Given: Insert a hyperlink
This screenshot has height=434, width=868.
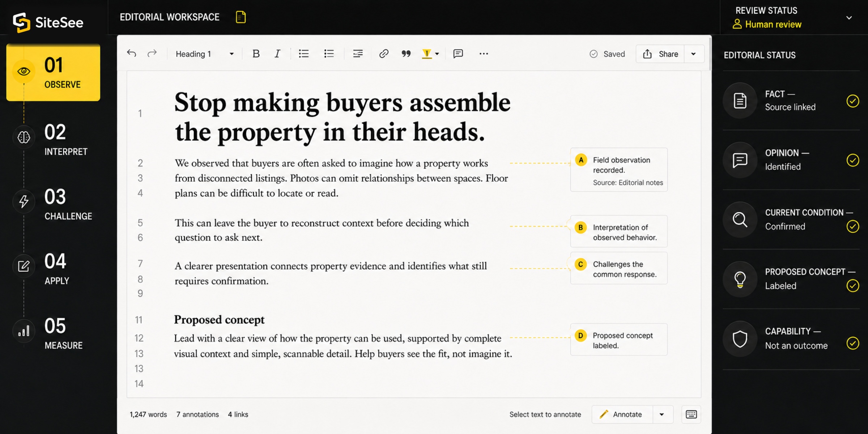Looking at the screenshot, I should [x=384, y=54].
